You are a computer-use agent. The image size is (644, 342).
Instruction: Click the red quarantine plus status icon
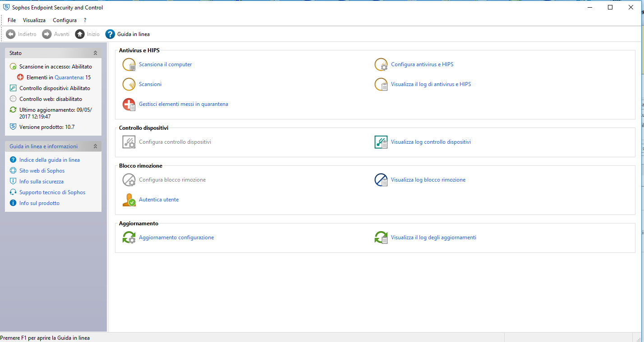point(20,78)
